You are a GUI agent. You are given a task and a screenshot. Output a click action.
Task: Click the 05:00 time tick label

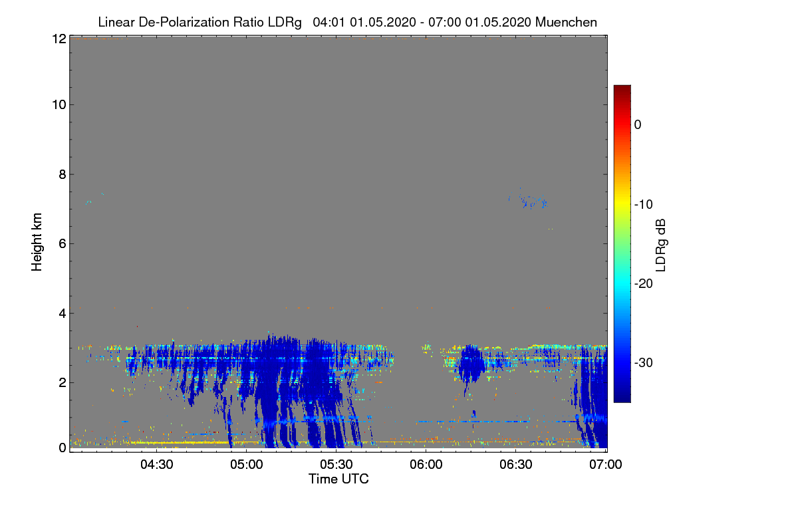pyautogui.click(x=247, y=465)
